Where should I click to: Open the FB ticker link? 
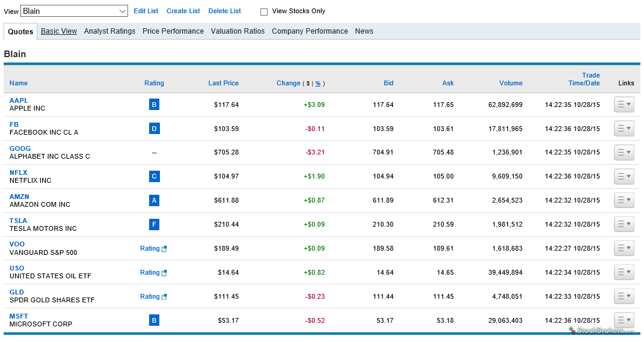14,124
